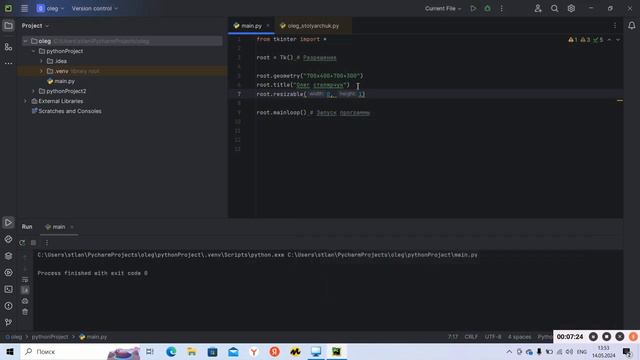Open Run tool window sidebar icon

click(x=8, y=222)
